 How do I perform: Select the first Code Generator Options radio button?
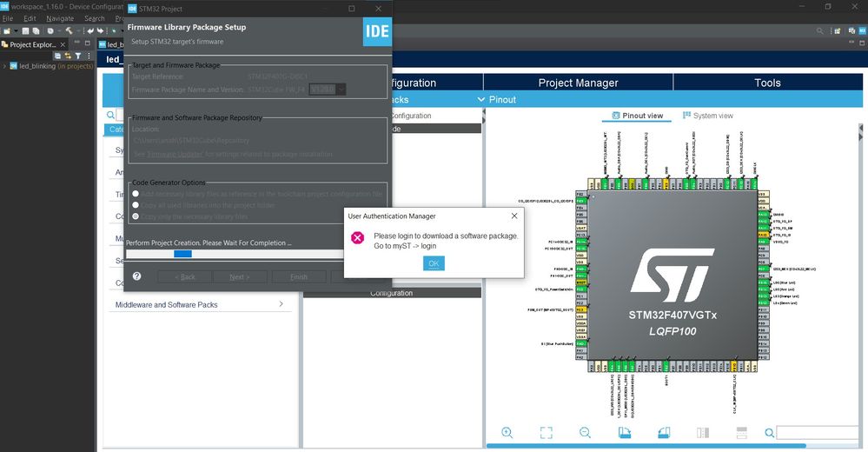(x=136, y=194)
